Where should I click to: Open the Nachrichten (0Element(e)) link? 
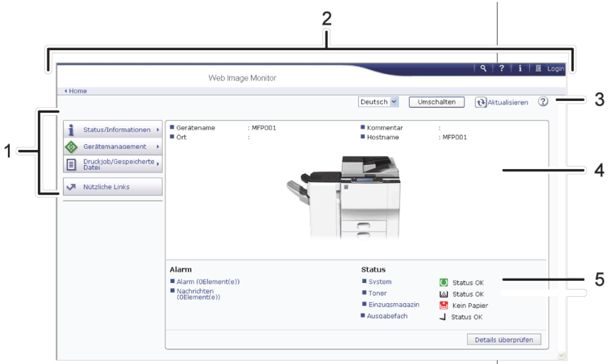[x=198, y=294]
